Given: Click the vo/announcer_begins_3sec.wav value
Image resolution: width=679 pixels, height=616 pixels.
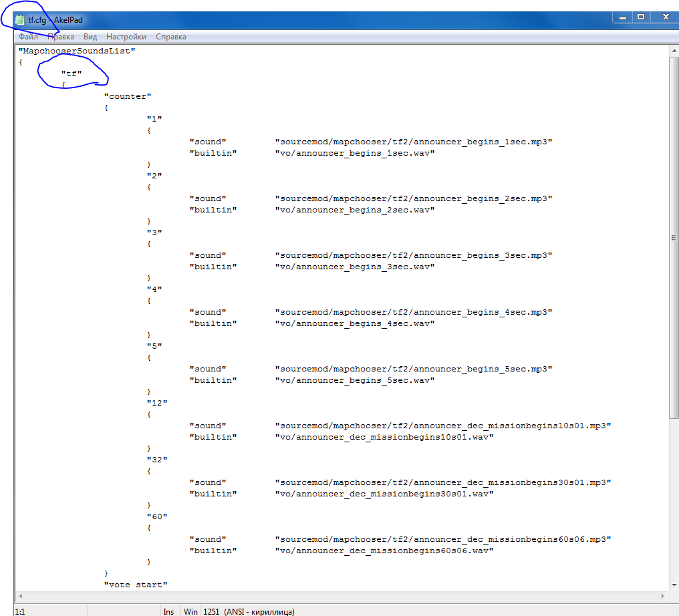Looking at the screenshot, I should pos(355,267).
